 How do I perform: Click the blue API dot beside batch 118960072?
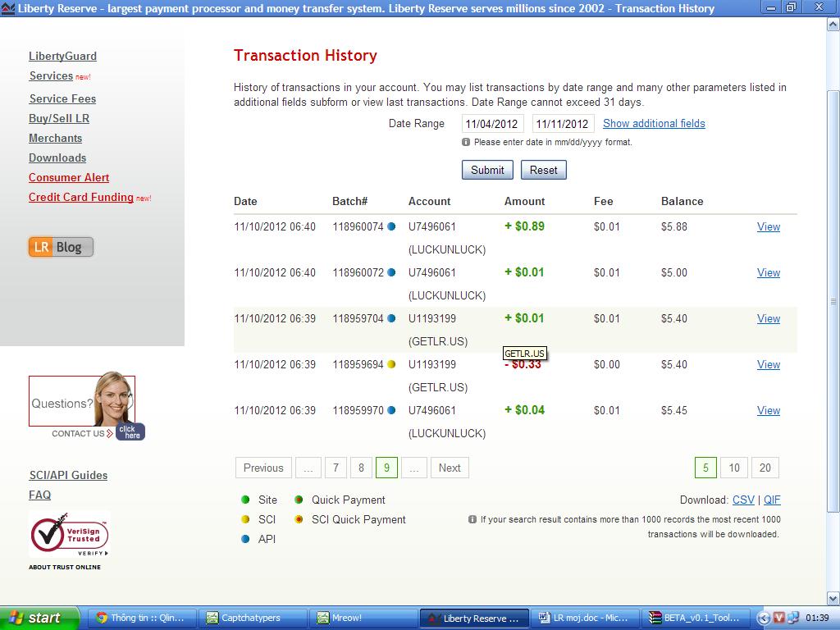click(x=391, y=272)
